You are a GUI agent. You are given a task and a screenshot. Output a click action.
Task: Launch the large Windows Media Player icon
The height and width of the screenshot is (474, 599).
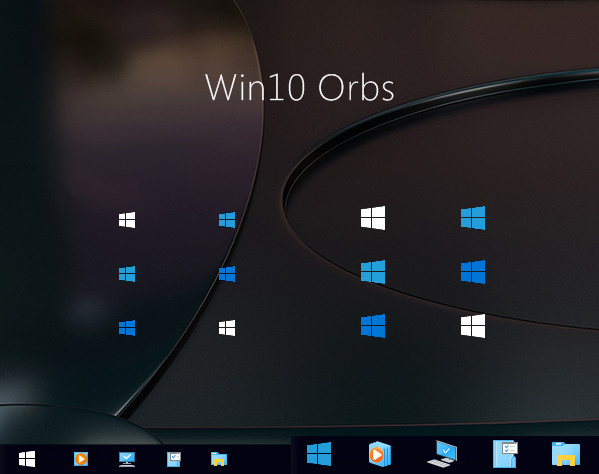[x=380, y=455]
